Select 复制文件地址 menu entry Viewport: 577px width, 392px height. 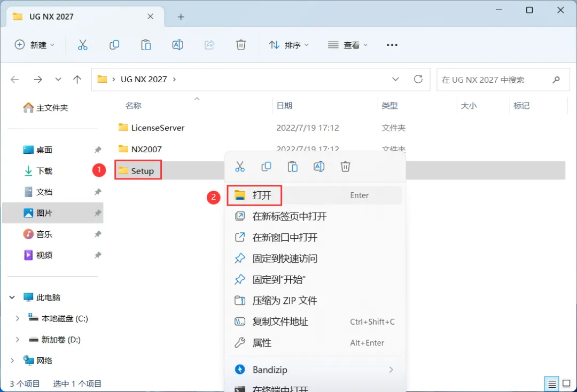(x=314, y=322)
